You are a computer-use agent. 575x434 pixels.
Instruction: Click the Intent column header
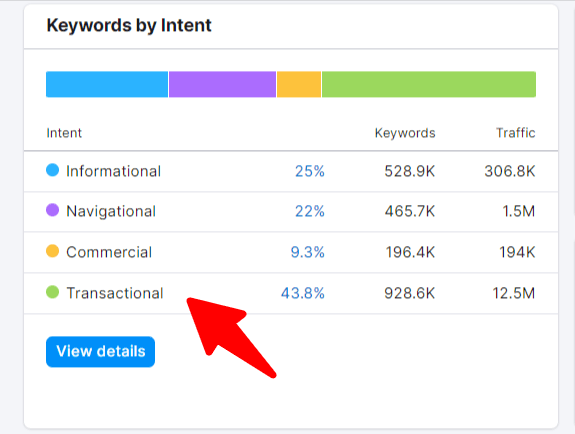[x=64, y=133]
